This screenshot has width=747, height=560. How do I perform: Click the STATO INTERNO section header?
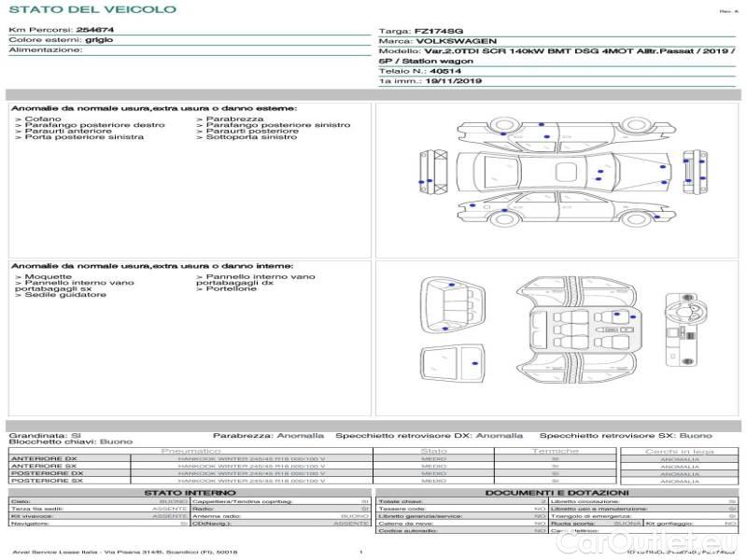(190, 492)
